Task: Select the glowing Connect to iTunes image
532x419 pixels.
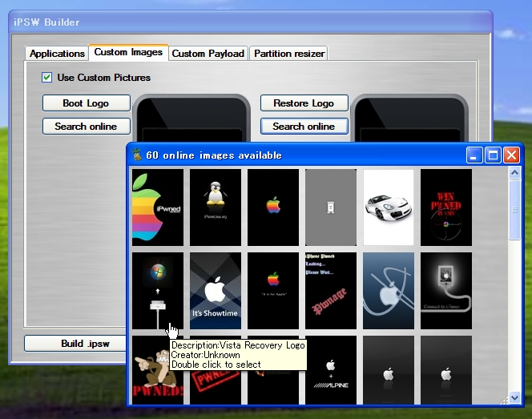Action: [446, 291]
